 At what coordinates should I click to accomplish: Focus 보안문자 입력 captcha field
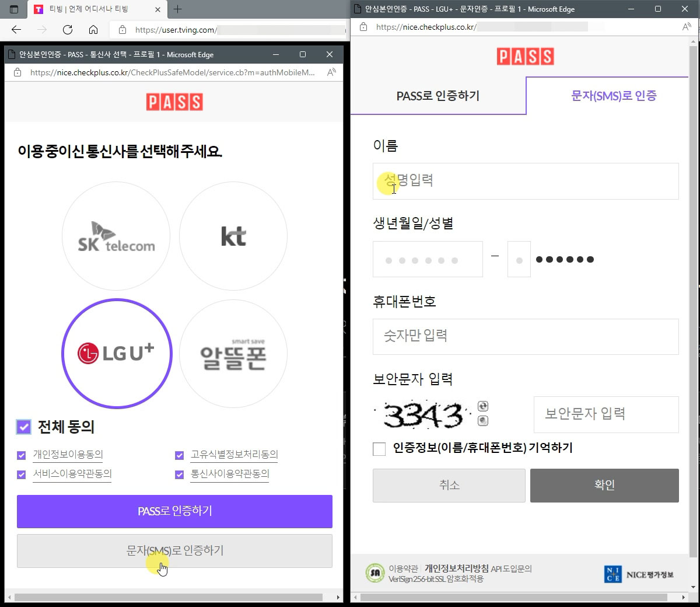coord(606,414)
